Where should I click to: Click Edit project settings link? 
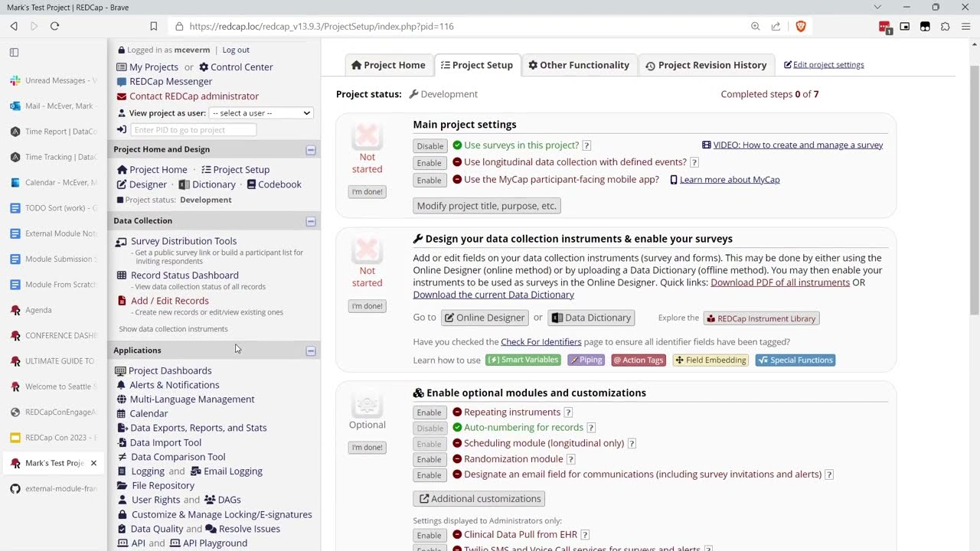(x=824, y=65)
